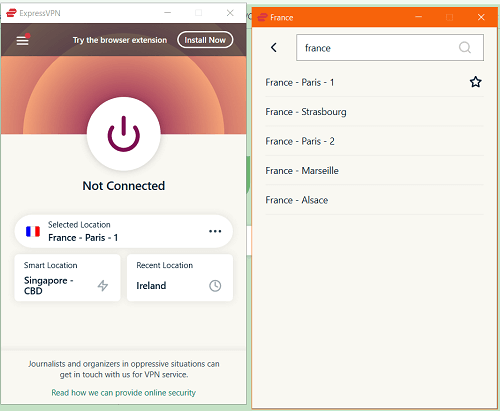Viewport: 500px width, 411px height.
Task: Select France - Paris - 2 location
Action: [x=374, y=141]
